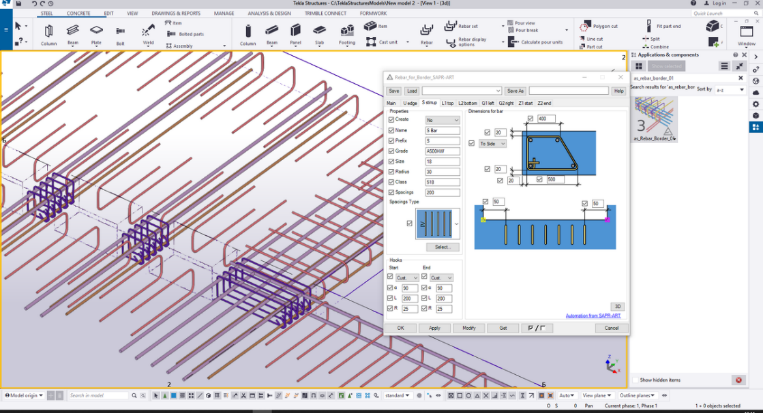The height and width of the screenshot is (413, 763).
Task: Click the Line cut tool
Action: (x=591, y=38)
